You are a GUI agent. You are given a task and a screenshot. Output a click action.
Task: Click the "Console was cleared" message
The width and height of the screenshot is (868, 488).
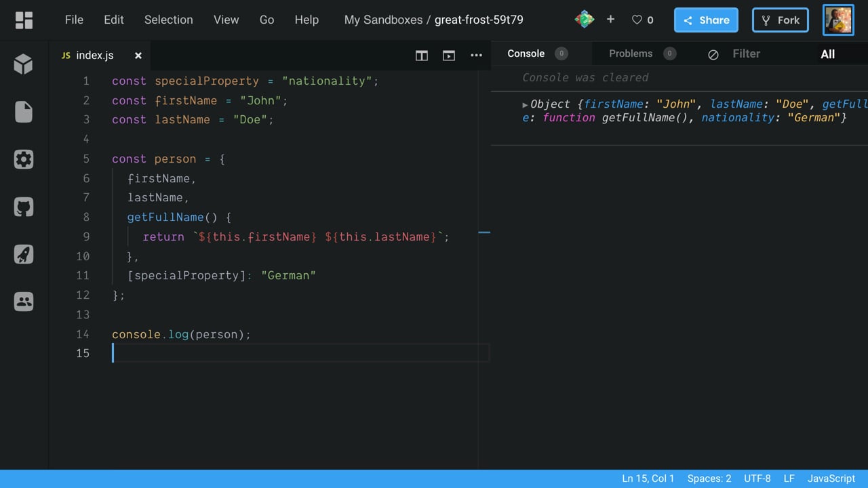click(x=585, y=77)
